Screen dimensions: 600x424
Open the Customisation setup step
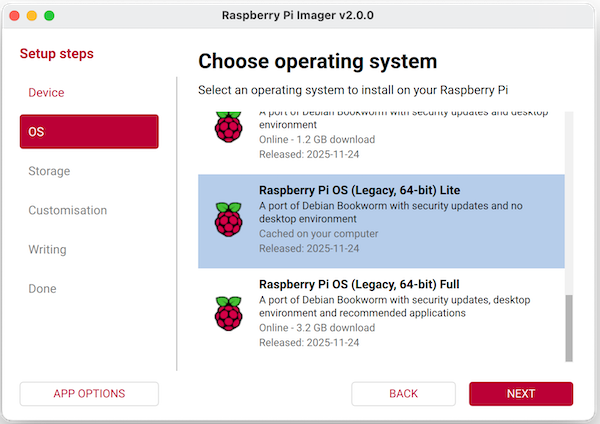68,210
